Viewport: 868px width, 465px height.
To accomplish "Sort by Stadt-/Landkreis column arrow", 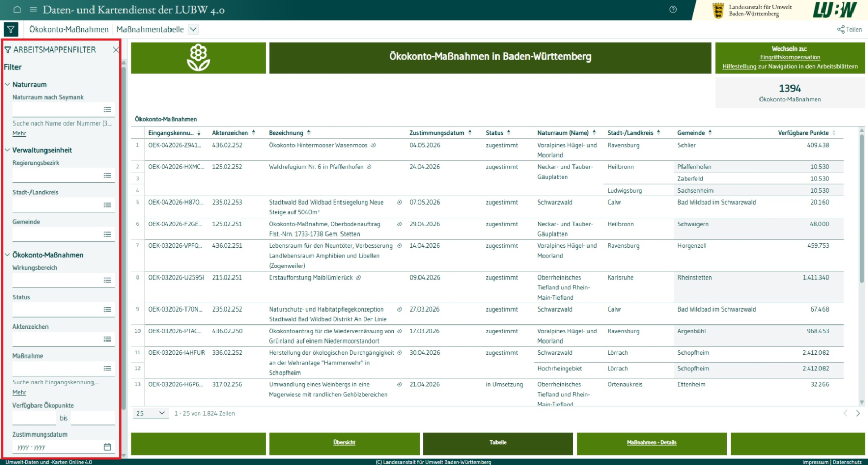I will click(659, 133).
